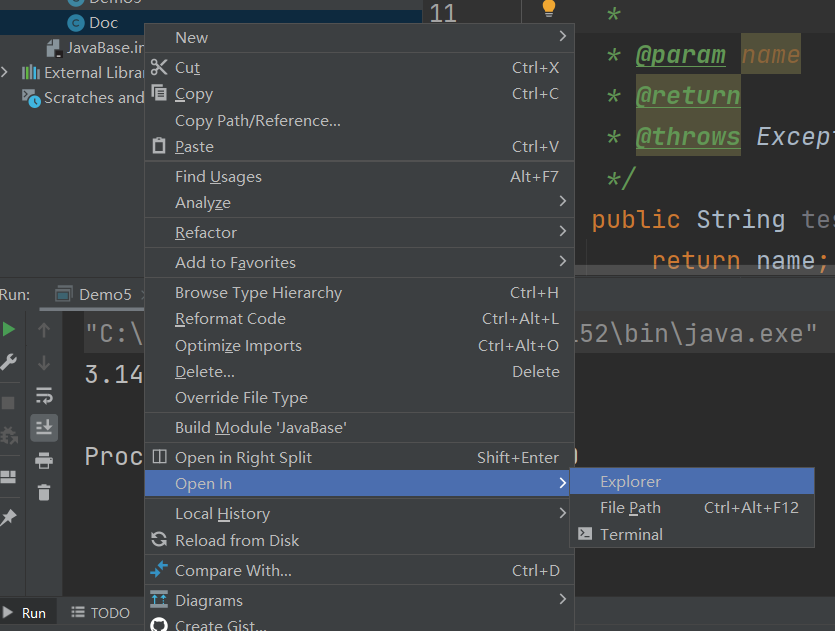This screenshot has height=631, width=835.
Task: Click the Reload from Disk icon
Action: tap(159, 540)
